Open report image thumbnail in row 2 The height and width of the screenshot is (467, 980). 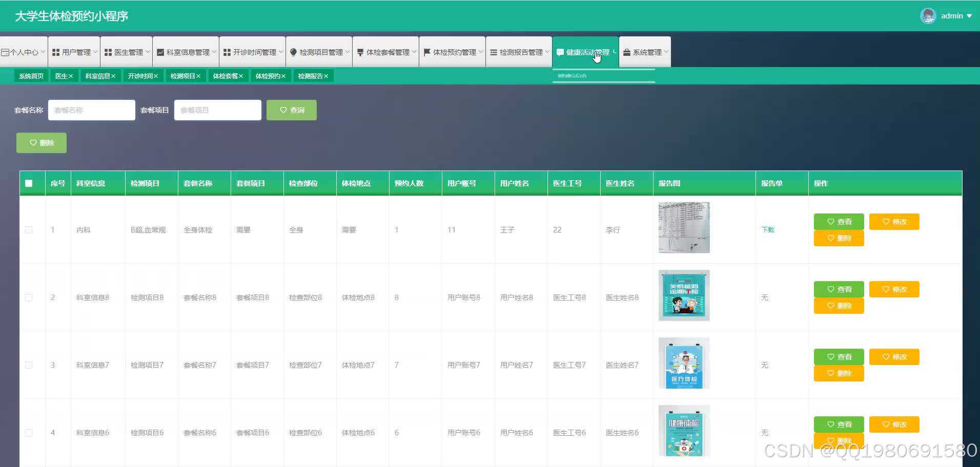pyautogui.click(x=684, y=295)
